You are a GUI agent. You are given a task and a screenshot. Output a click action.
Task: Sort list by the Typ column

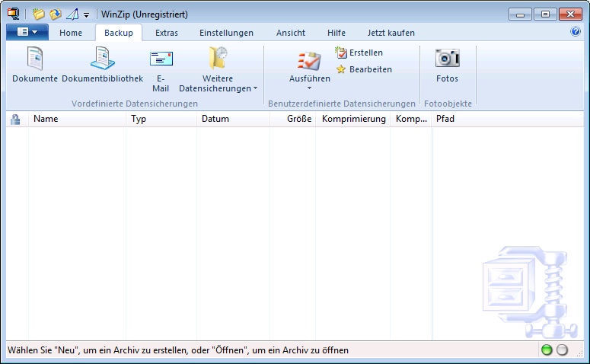pos(161,119)
